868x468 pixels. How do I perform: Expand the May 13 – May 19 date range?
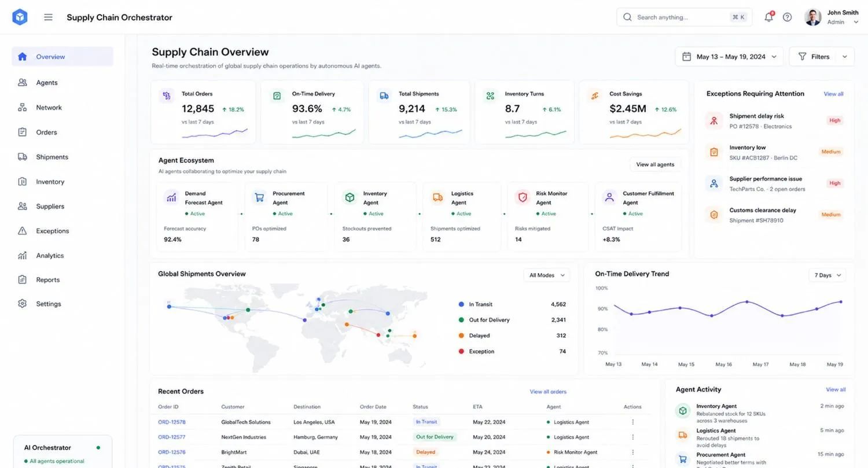tap(729, 57)
